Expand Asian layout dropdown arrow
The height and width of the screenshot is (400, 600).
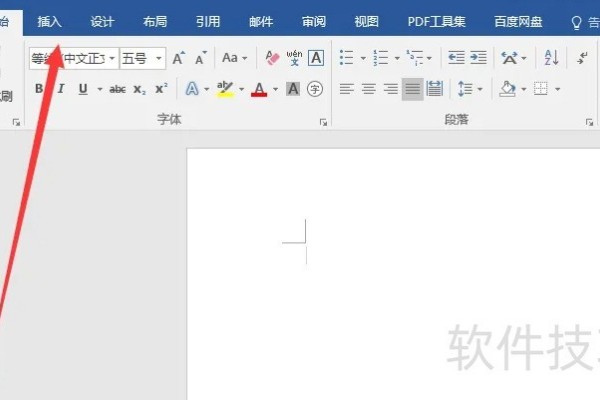pos(524,58)
